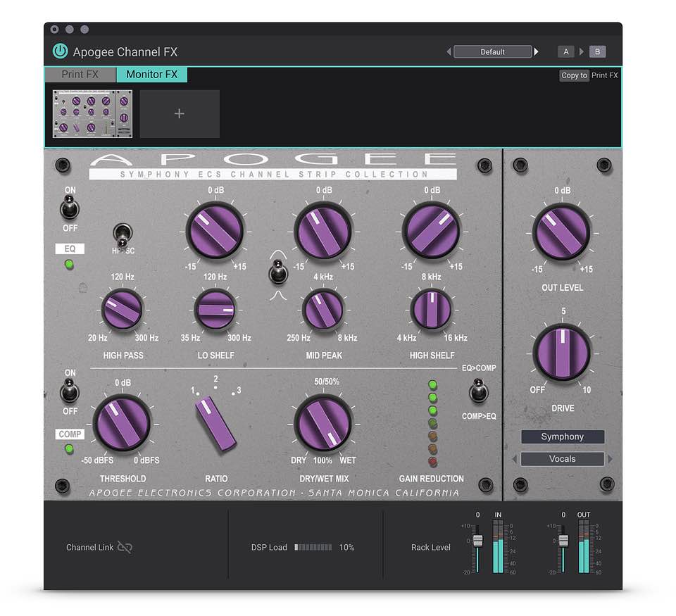Viewport: 676px width, 616px height.
Task: Select comparison slot B
Action: (598, 51)
